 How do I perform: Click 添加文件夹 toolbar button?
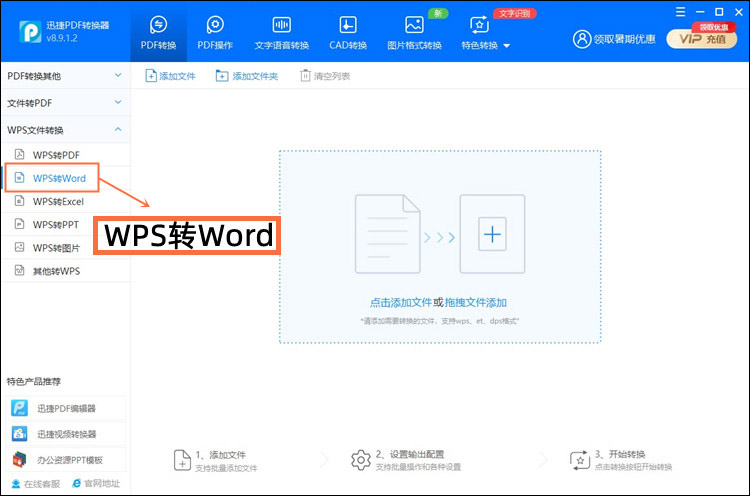pyautogui.click(x=247, y=76)
